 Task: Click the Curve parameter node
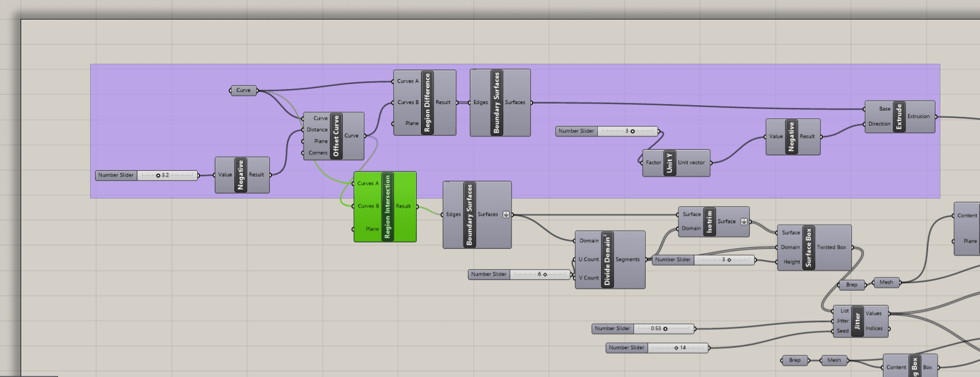pos(243,90)
